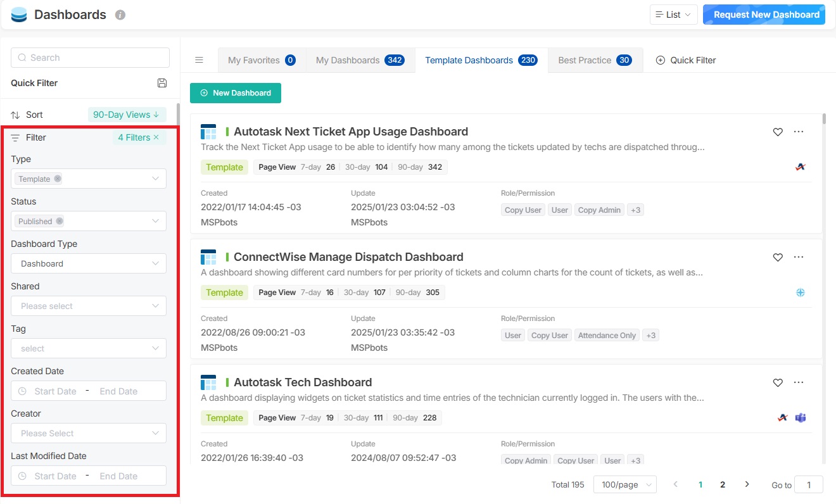
Task: Click the save Quick Filter icon
Action: pyautogui.click(x=161, y=83)
